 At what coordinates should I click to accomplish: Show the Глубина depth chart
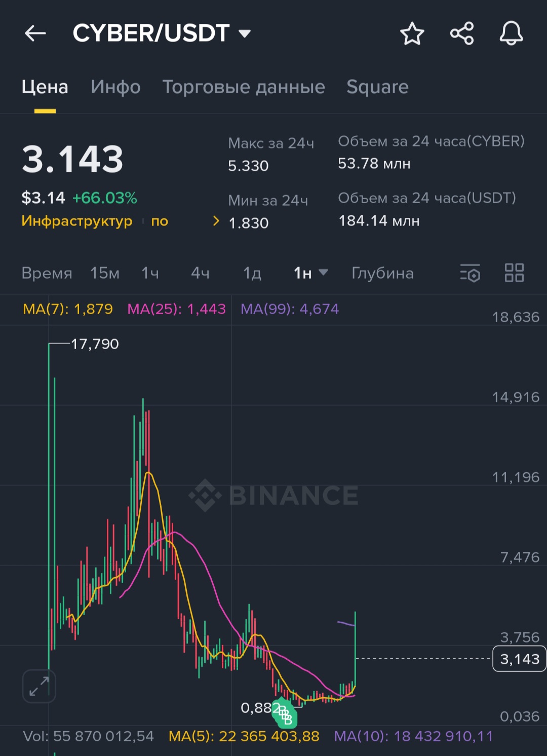[x=382, y=273]
